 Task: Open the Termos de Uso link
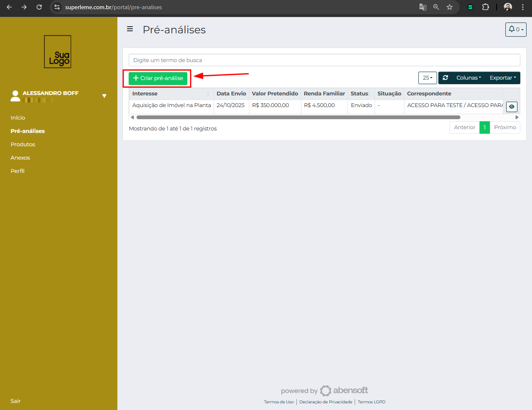278,402
